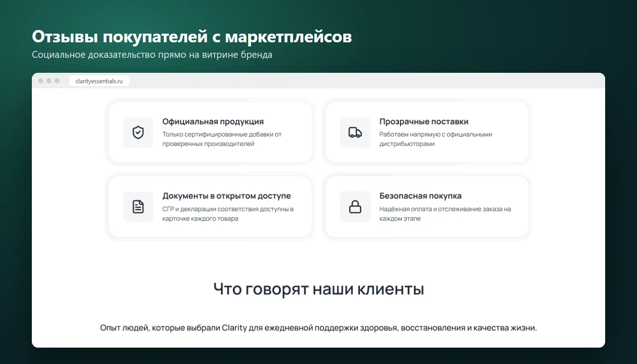Click the document icon beside Документы в открытом доступе
The image size is (637, 364).
[x=138, y=207]
